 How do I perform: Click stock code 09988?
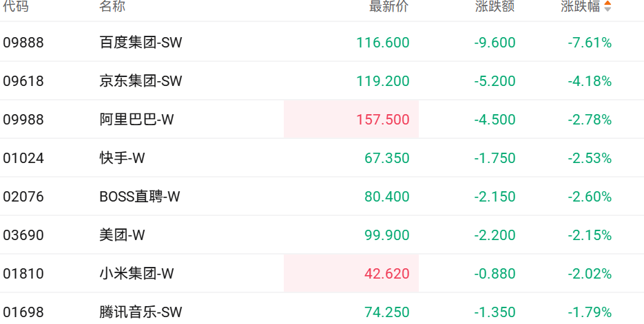(x=23, y=120)
